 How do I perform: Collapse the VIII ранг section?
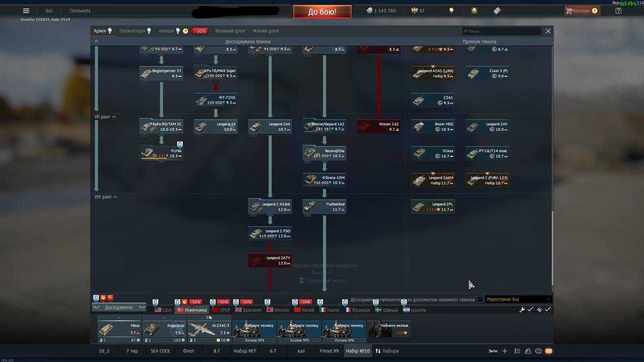point(106,197)
